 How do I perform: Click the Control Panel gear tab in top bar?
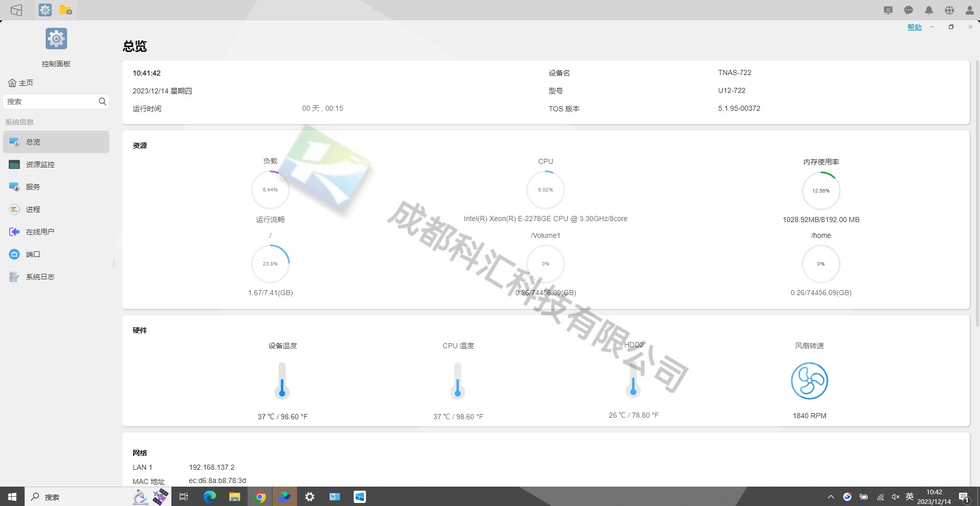45,10
